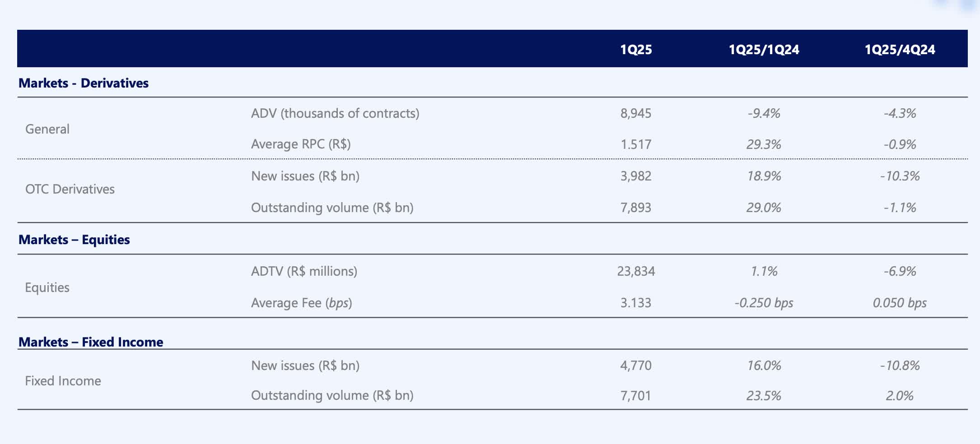The height and width of the screenshot is (444, 980).
Task: Click the Average RPC (R$) label
Action: [301, 144]
